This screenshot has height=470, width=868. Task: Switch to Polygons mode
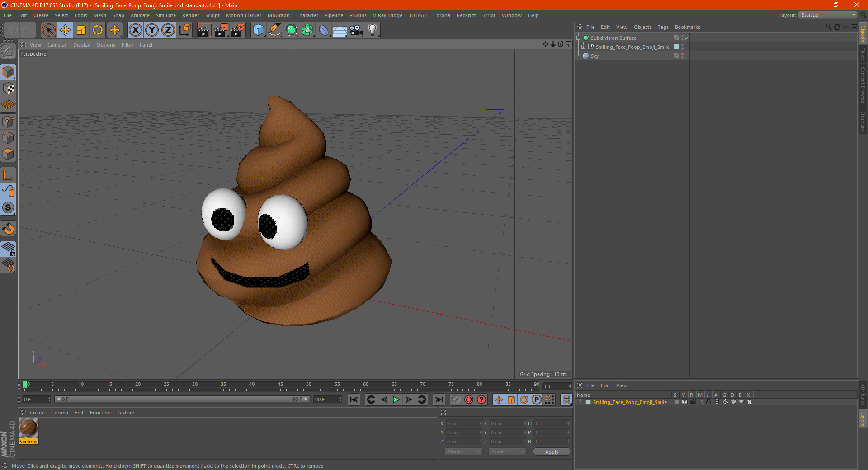[8, 155]
